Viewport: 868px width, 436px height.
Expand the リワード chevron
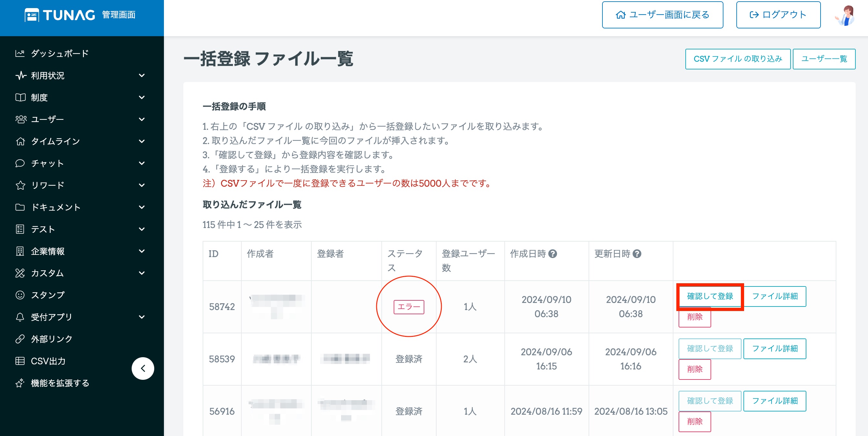[x=142, y=185]
